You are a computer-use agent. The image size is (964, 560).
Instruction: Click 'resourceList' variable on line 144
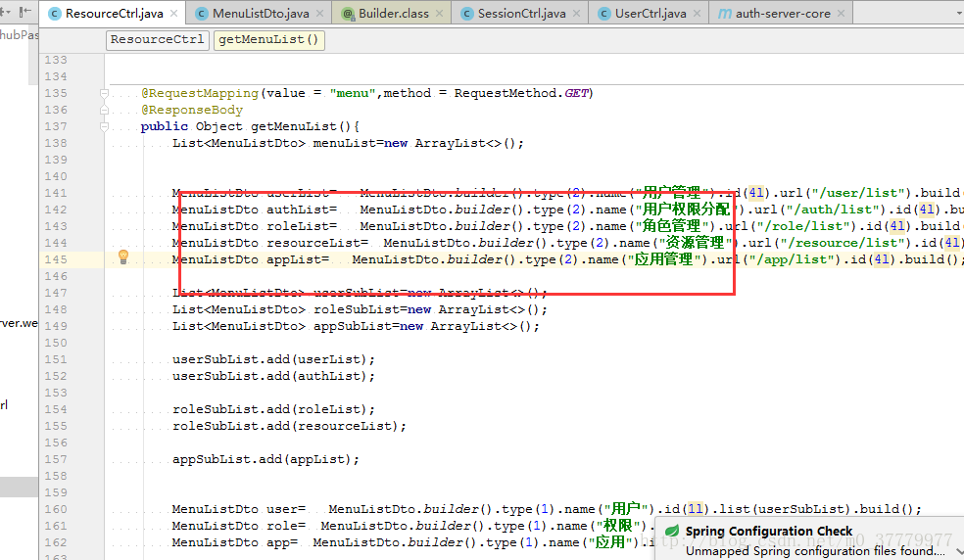(313, 242)
